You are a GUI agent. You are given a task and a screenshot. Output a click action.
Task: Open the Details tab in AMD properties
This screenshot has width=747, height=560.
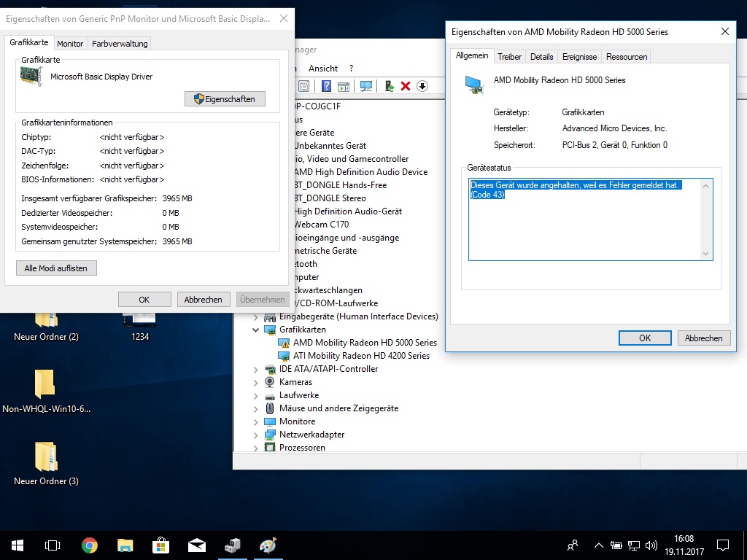(x=542, y=57)
